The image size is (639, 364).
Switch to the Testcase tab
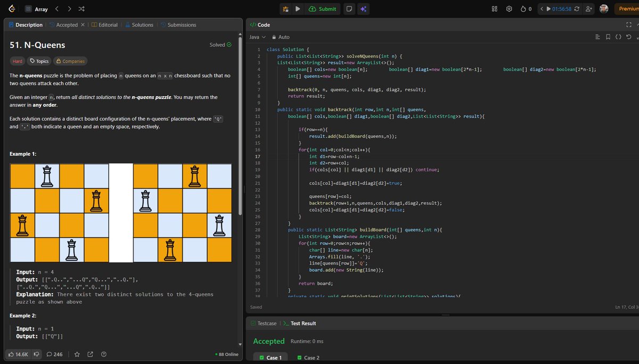coord(263,323)
